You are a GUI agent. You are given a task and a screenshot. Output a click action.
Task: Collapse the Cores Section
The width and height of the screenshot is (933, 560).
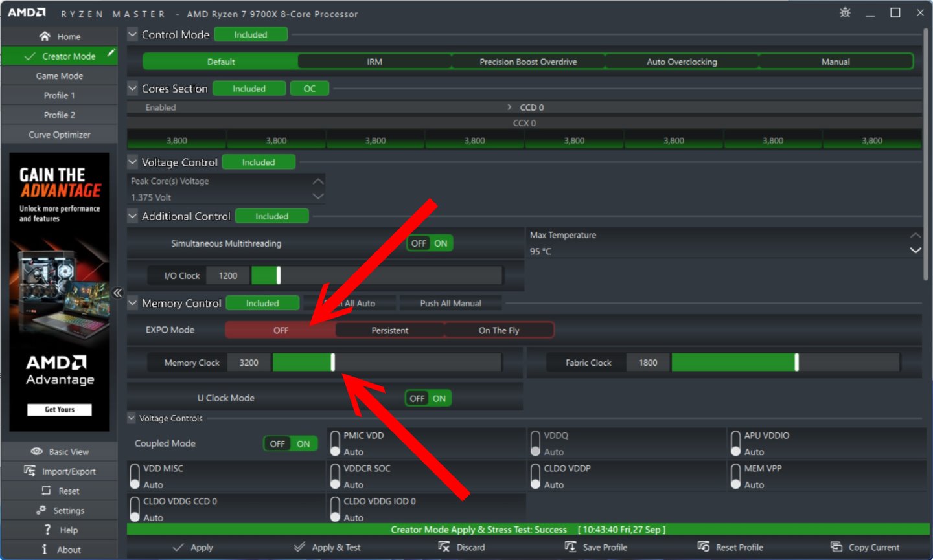132,88
